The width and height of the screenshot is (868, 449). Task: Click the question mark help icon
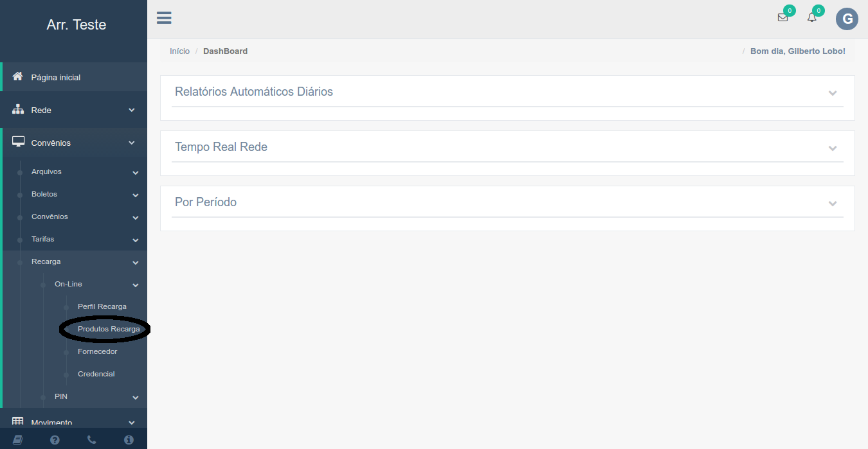[55, 440]
